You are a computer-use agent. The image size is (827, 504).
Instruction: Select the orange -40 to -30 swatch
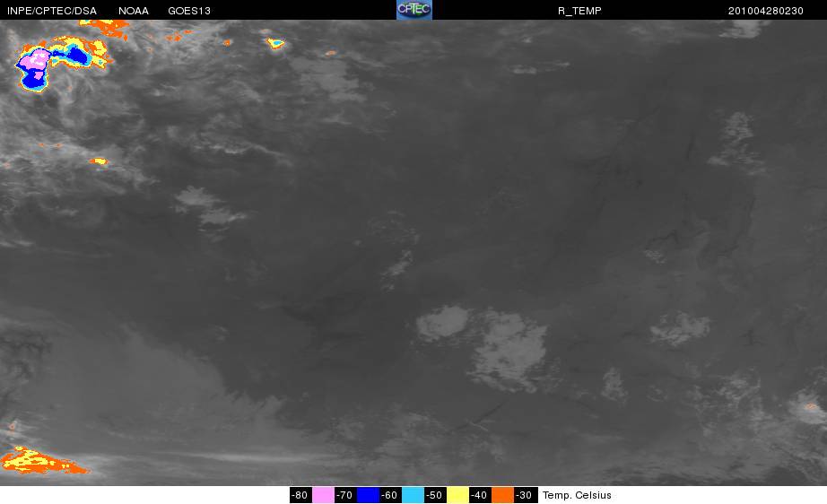502,495
